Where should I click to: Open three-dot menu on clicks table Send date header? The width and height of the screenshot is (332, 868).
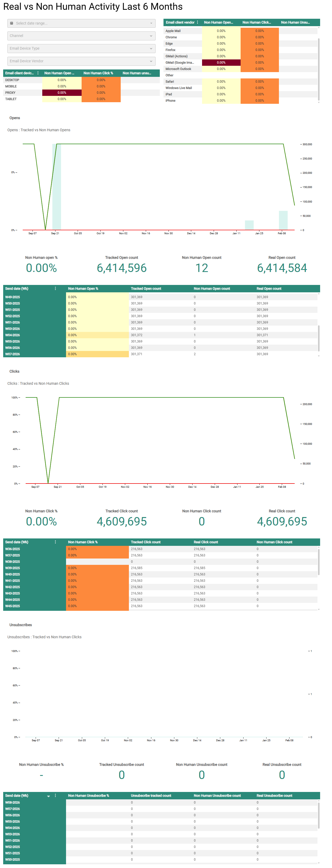coord(55,542)
